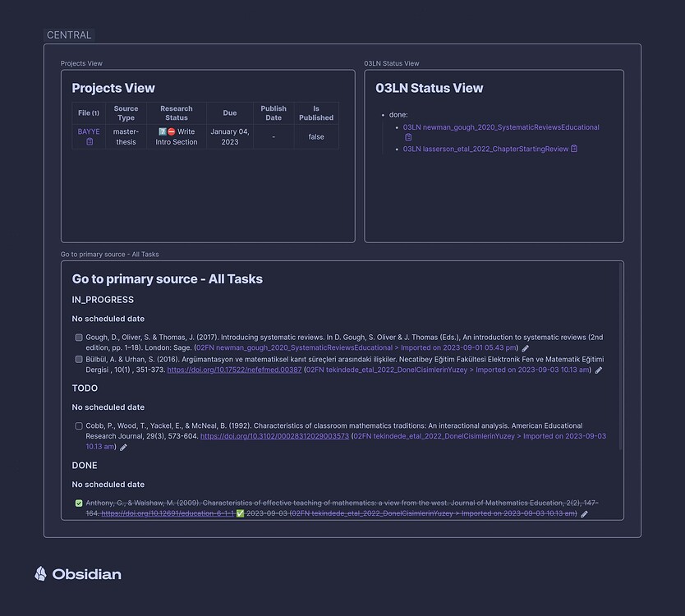This screenshot has height=616, width=685.
Task: Click the clipboard icon under the BAYYE file
Action: (90, 141)
